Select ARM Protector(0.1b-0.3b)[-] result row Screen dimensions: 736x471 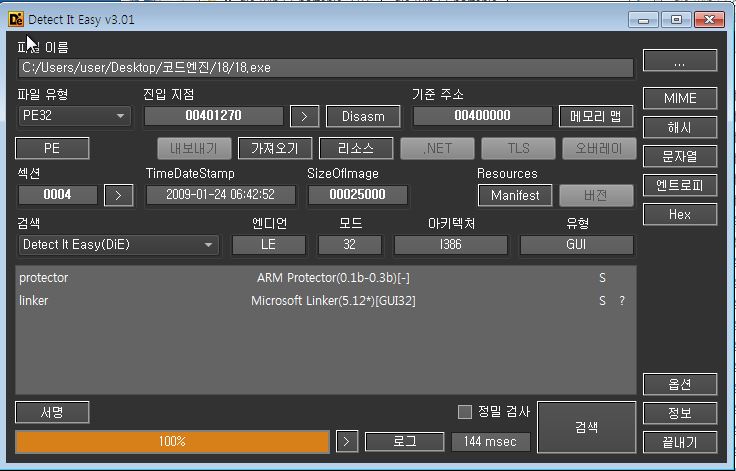pyautogui.click(x=325, y=278)
